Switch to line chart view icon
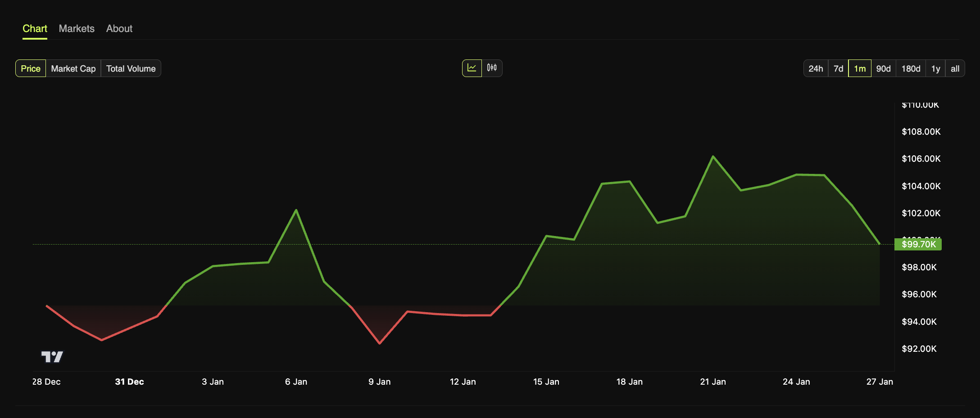Image resolution: width=980 pixels, height=418 pixels. [472, 68]
